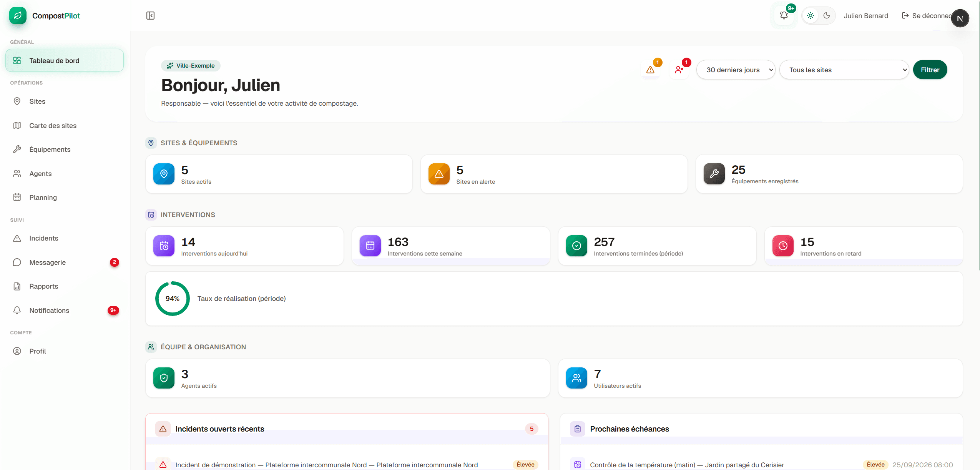Open Messagerie in the sidebar
The height and width of the screenshot is (470, 980).
65,262
